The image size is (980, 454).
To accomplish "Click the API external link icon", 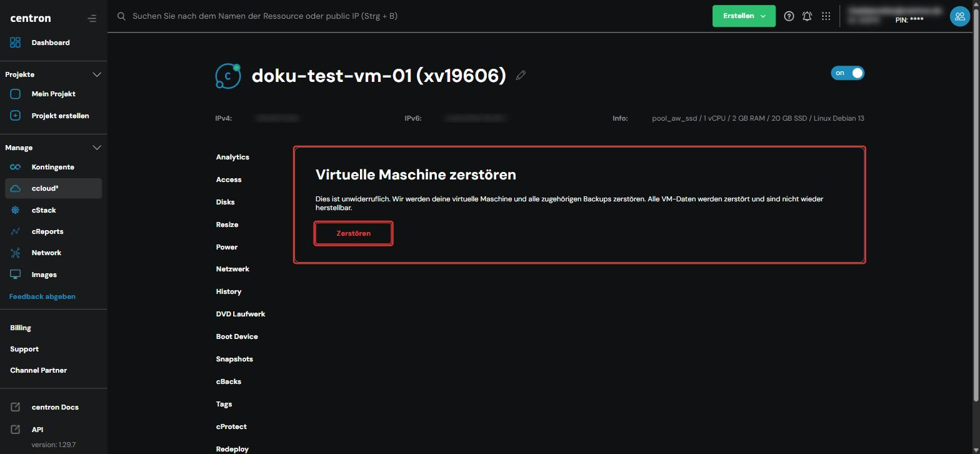I will [x=16, y=430].
